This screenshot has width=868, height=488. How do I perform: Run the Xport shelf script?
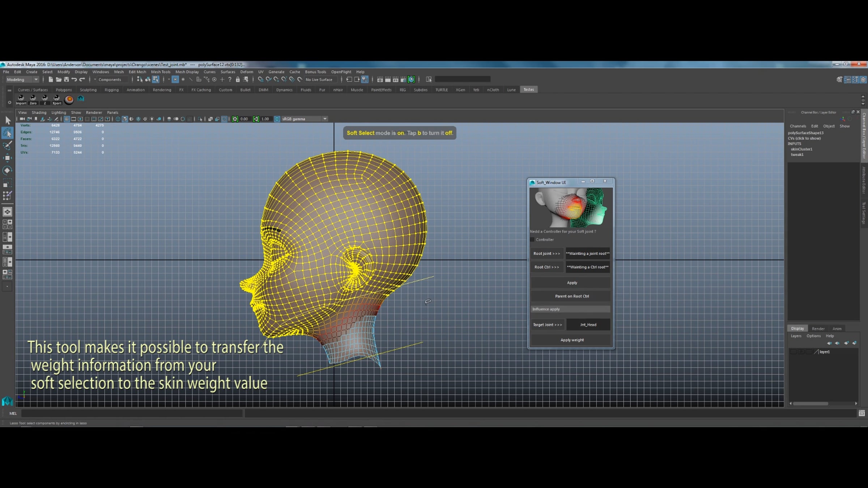(57, 99)
